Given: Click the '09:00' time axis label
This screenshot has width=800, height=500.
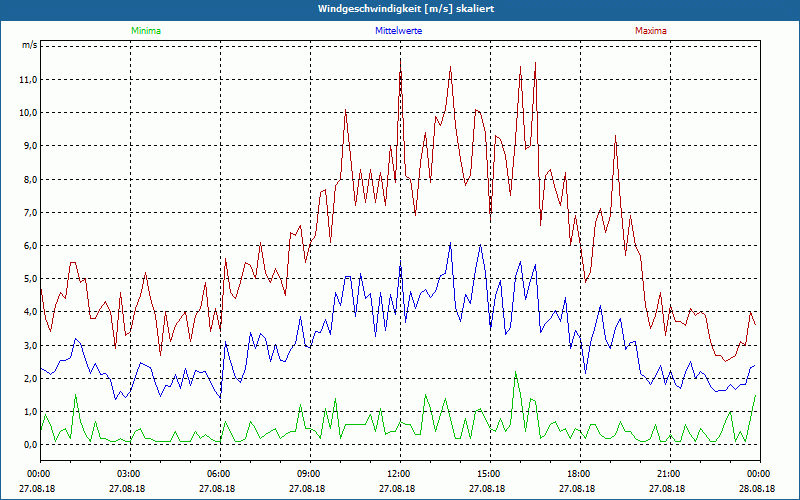Looking at the screenshot, I should 310,474.
